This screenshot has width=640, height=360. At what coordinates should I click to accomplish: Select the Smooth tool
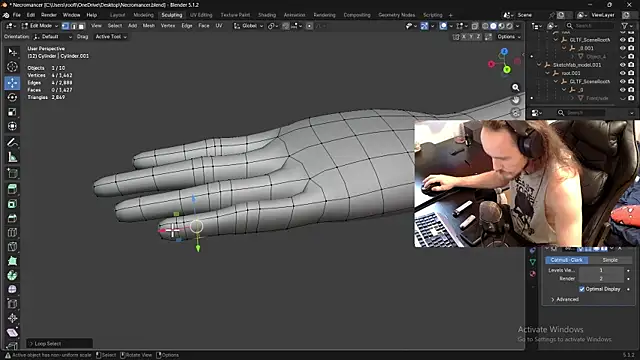tap(12, 289)
